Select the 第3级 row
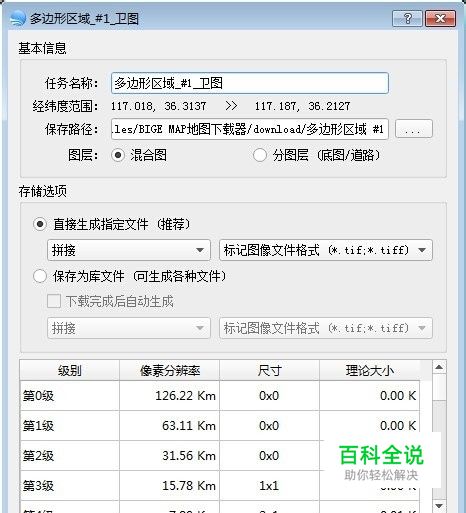The image size is (466, 513). (220, 486)
